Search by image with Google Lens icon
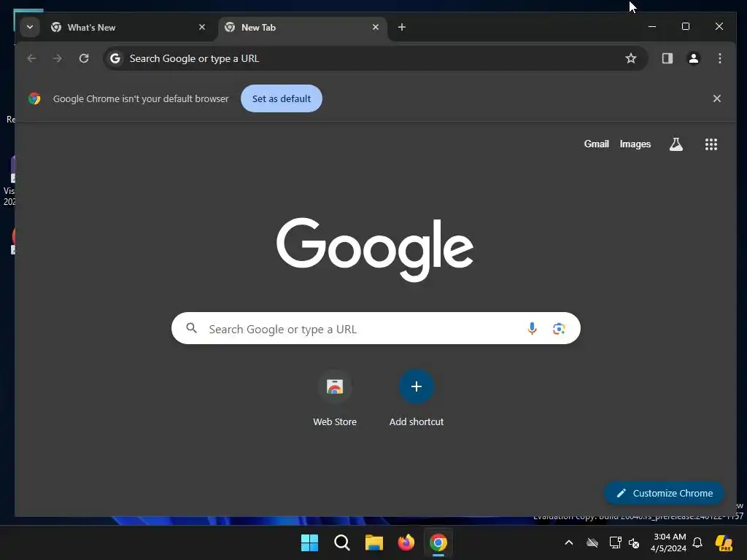 [559, 329]
